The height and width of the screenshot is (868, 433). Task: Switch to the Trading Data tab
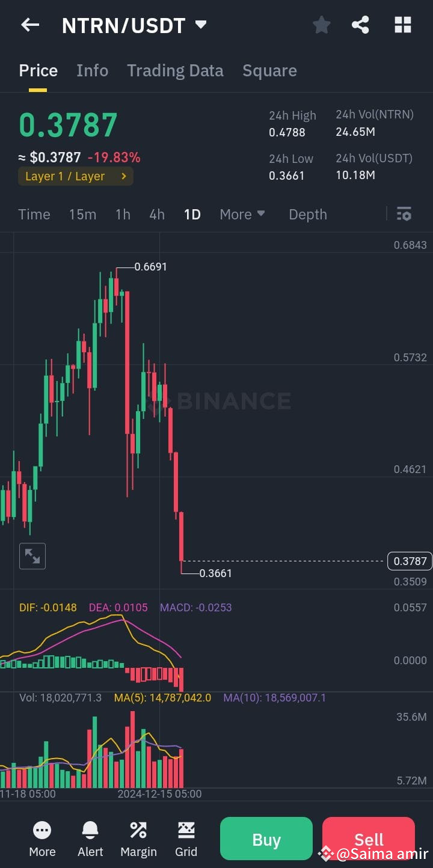click(x=175, y=70)
